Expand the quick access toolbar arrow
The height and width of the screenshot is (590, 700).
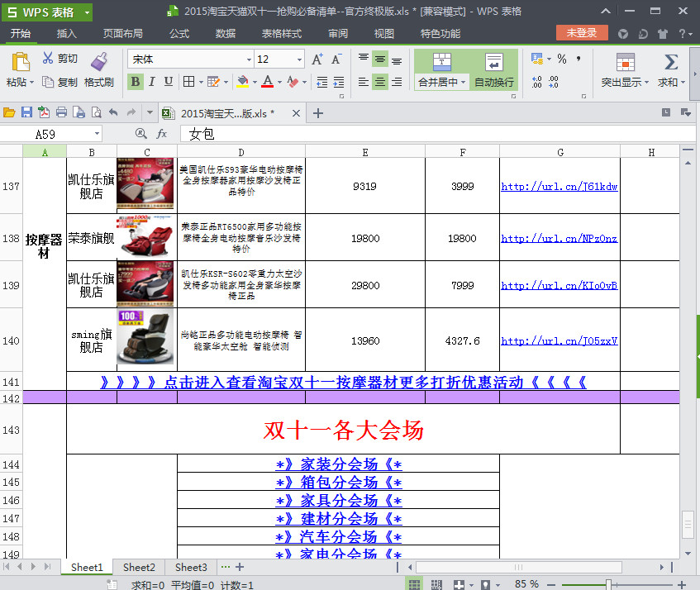coord(150,113)
